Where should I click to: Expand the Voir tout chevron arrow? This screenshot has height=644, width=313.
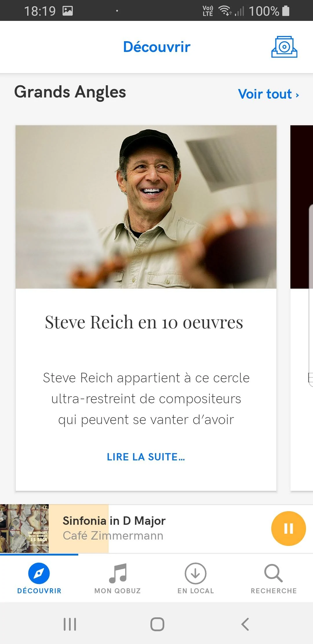(297, 95)
